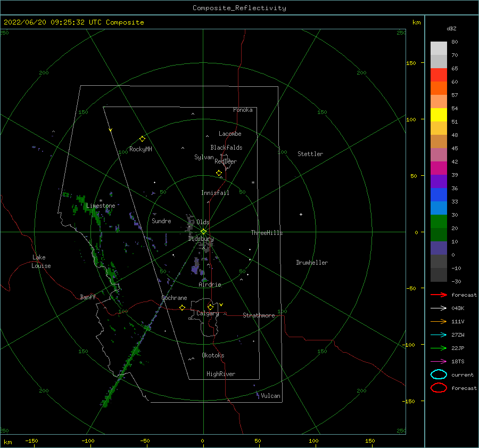The height and width of the screenshot is (448, 479).
Task: Click the asterisk marker east of Innisfail
Action: click(x=253, y=183)
